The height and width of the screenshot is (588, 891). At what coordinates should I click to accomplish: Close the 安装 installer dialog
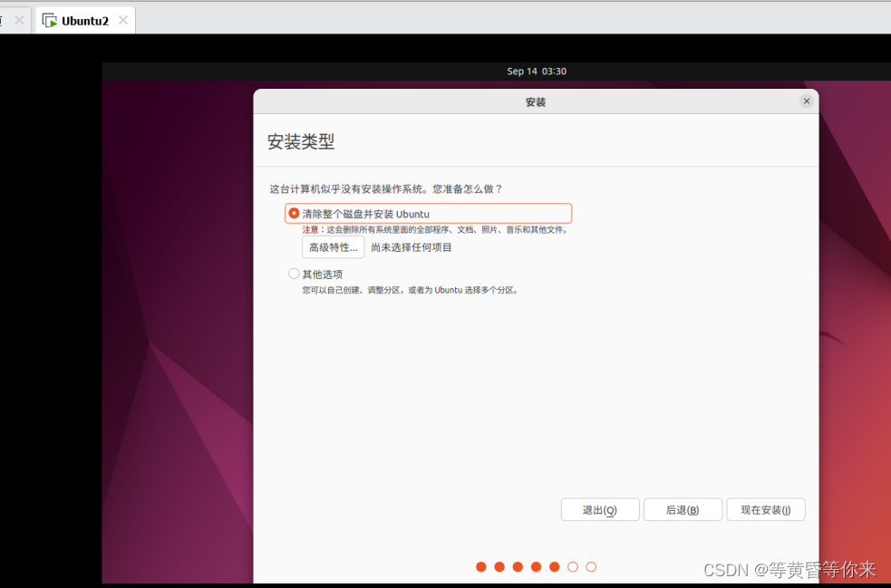pos(807,101)
